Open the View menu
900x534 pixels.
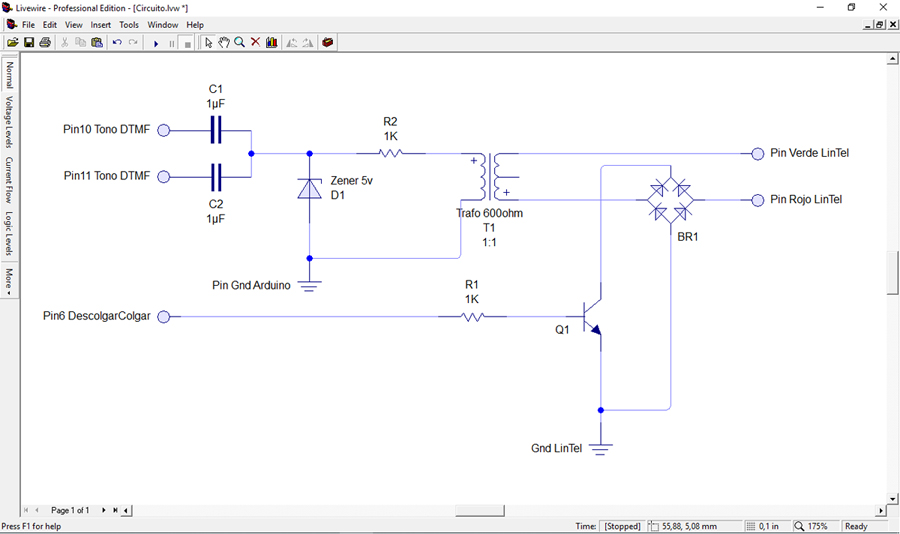pyautogui.click(x=73, y=25)
